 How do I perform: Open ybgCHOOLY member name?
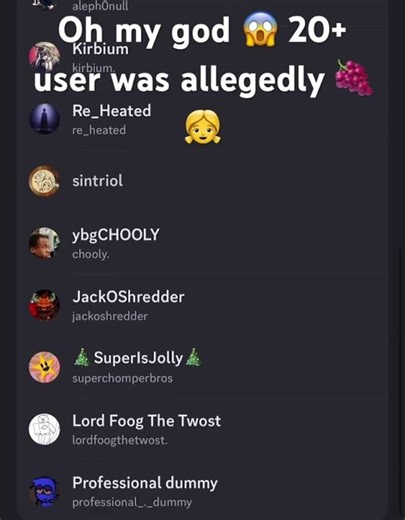pos(116,235)
